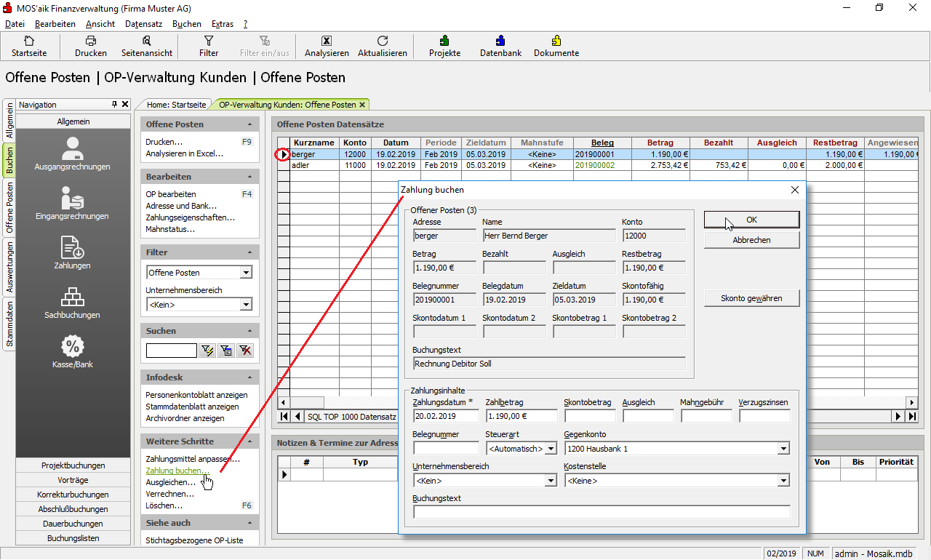Click the Drucken printer icon
The height and width of the screenshot is (560, 931).
pyautogui.click(x=91, y=41)
